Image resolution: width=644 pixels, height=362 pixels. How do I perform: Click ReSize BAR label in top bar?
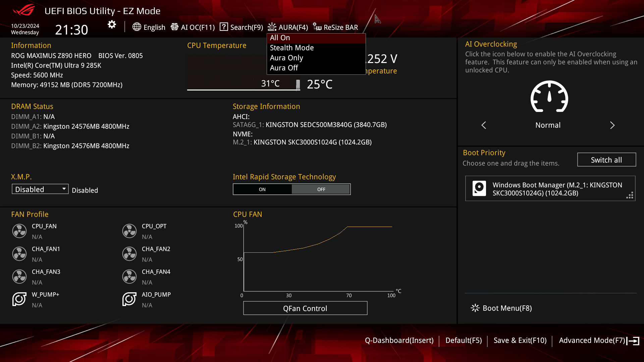(341, 27)
